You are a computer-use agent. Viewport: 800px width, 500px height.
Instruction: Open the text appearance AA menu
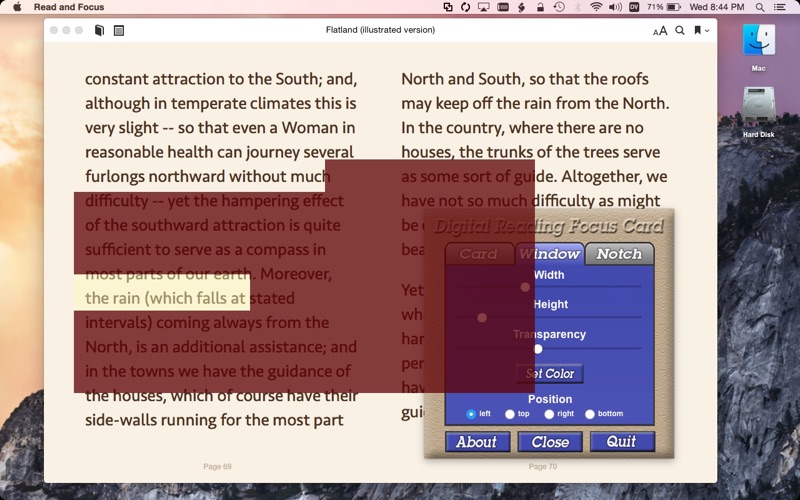pyautogui.click(x=660, y=31)
